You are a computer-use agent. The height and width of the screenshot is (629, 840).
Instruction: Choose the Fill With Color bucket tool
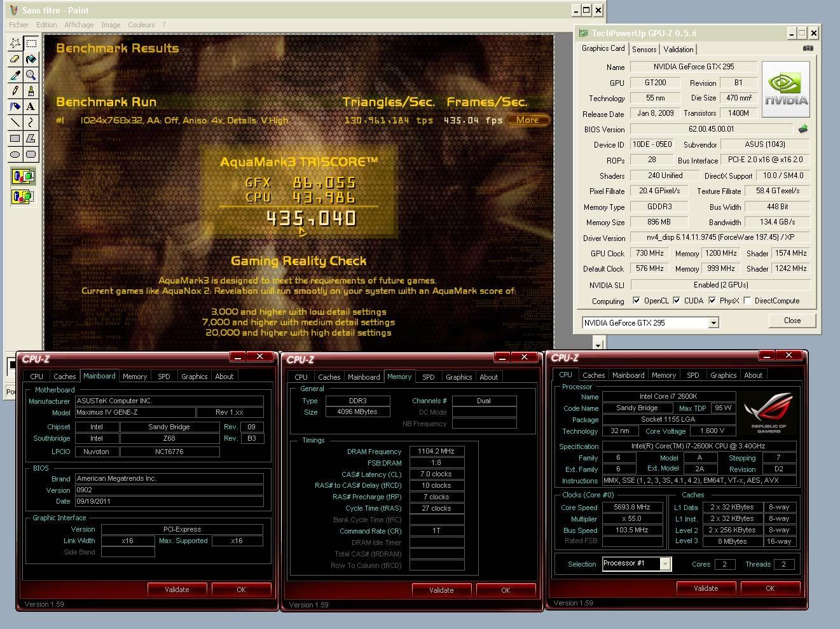pyautogui.click(x=31, y=59)
